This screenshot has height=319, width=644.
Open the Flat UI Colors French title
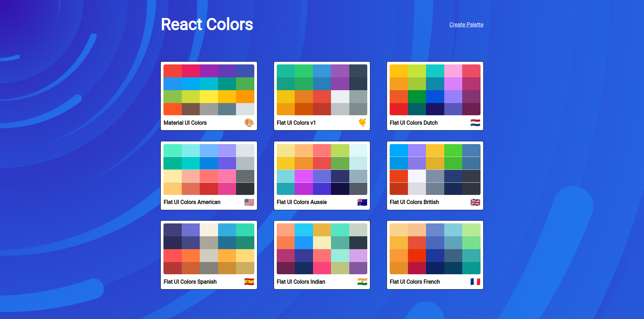[415, 282]
